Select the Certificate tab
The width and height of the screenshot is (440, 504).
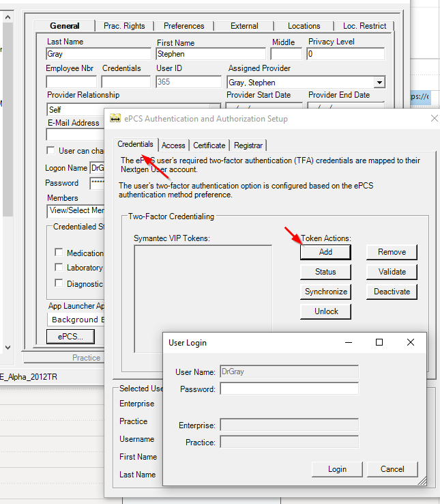click(x=209, y=145)
